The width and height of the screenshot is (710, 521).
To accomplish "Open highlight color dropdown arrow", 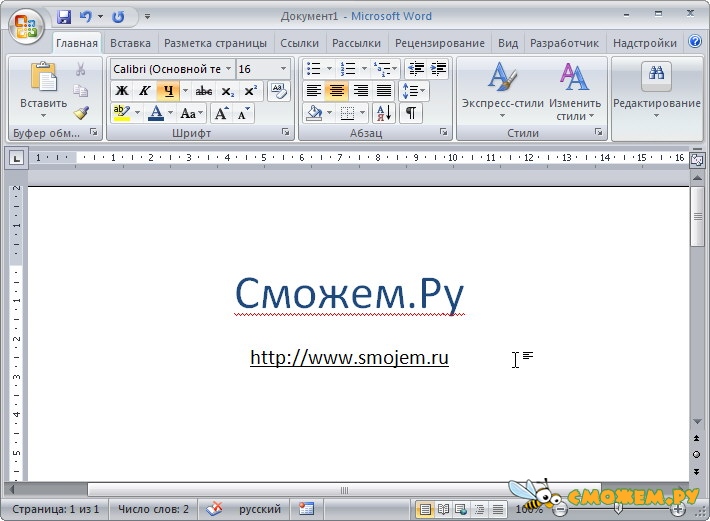I will coord(137,113).
